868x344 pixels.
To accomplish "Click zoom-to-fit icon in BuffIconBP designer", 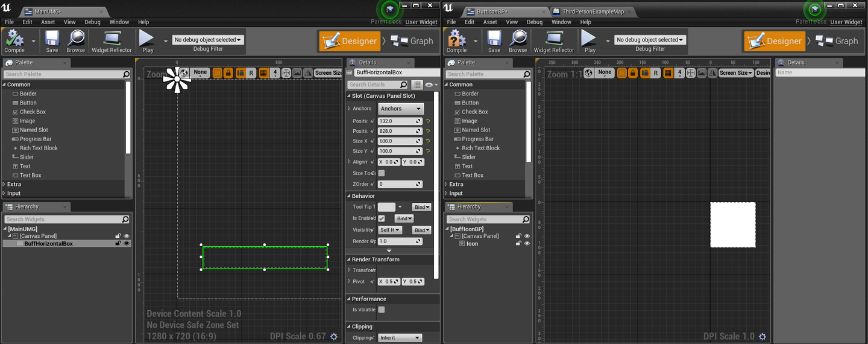I will pos(691,72).
